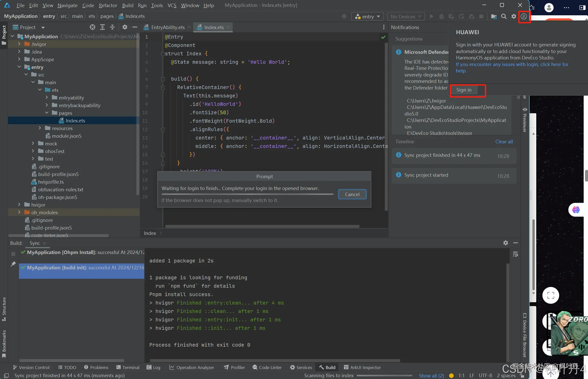Viewport: 588px width, 379px height.
Task: Open the Refactor menu
Action: [x=108, y=5]
